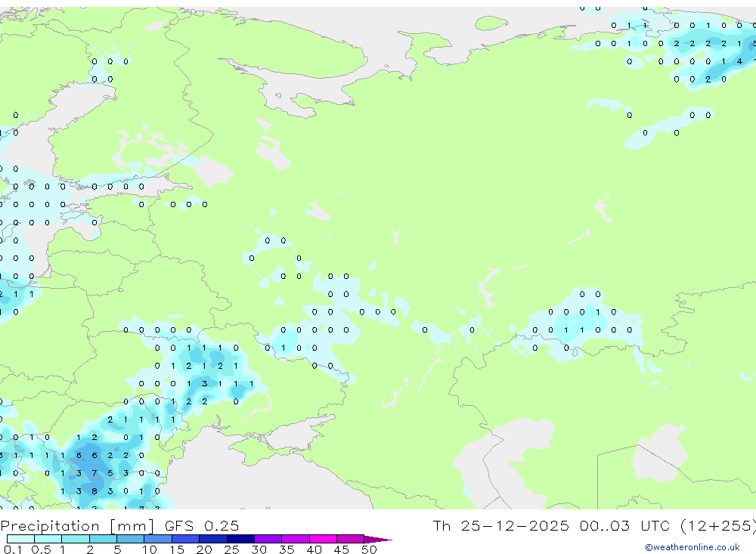The image size is (756, 554).
Task: Select the blue swatch between 10 and 15
Action: coord(158,539)
